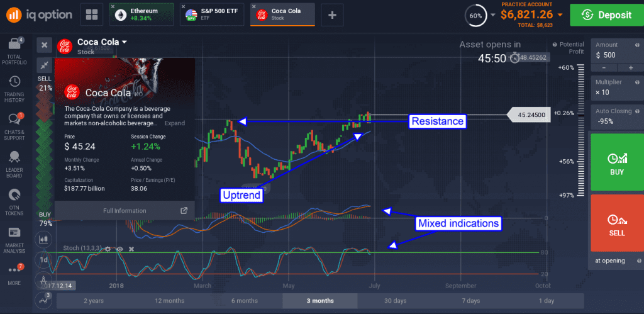Screen dimensions: 644x314
Task: Open Chats & Support in sidebar
Action: (14, 127)
